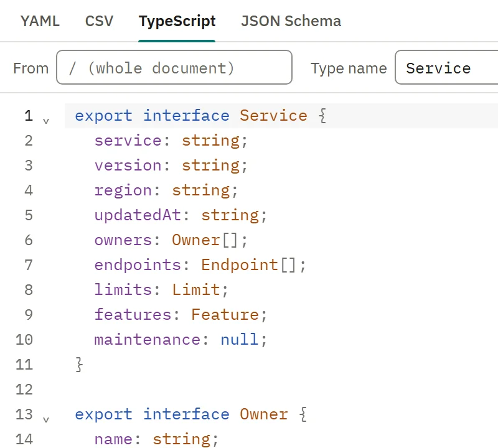Click the 'service: string;' line
498x448 pixels.
171,141
